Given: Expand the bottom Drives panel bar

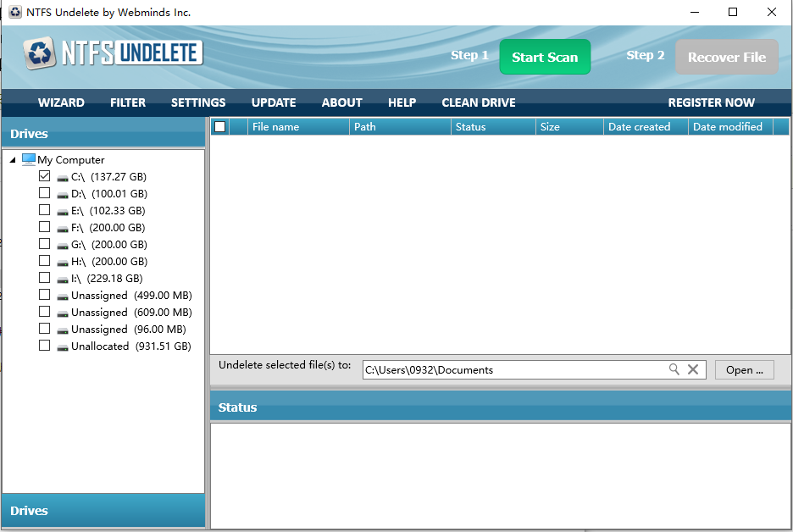Looking at the screenshot, I should coord(103,511).
